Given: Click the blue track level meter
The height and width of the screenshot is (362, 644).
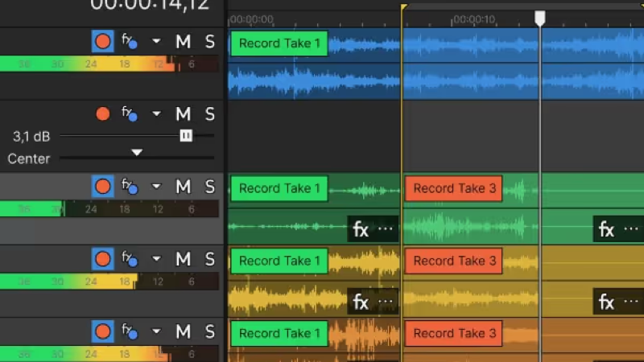Looking at the screenshot, I should coord(109,64).
